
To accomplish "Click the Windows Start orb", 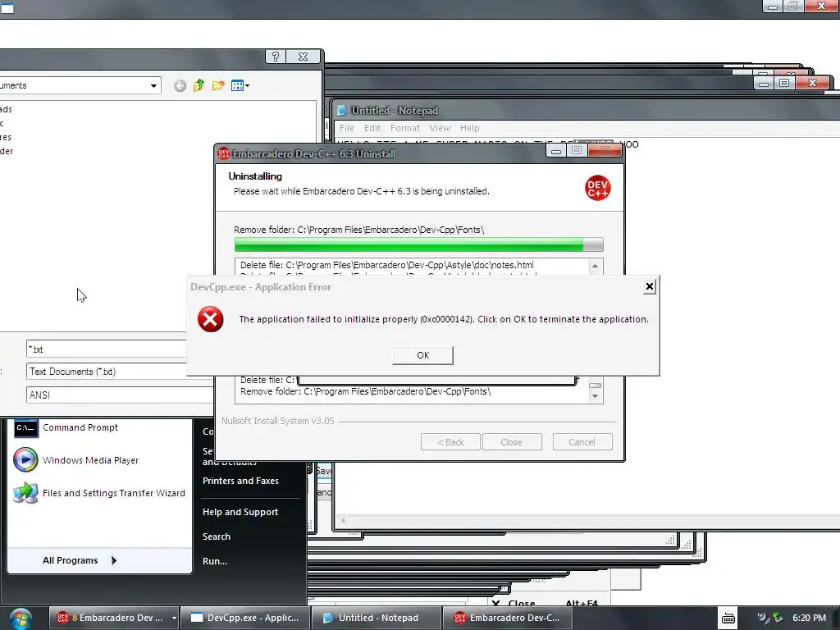I will (x=21, y=619).
